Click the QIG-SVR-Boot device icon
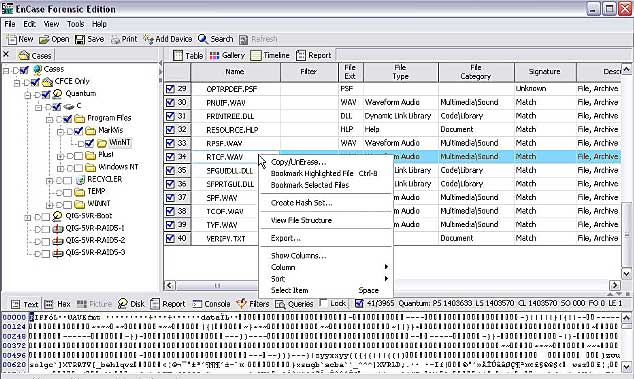This screenshot has width=634, height=379. click(57, 216)
